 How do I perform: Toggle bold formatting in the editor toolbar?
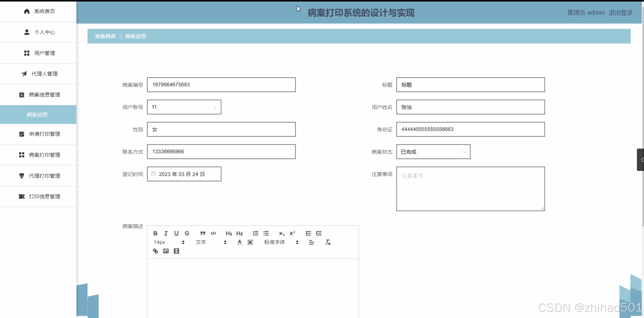(155, 233)
